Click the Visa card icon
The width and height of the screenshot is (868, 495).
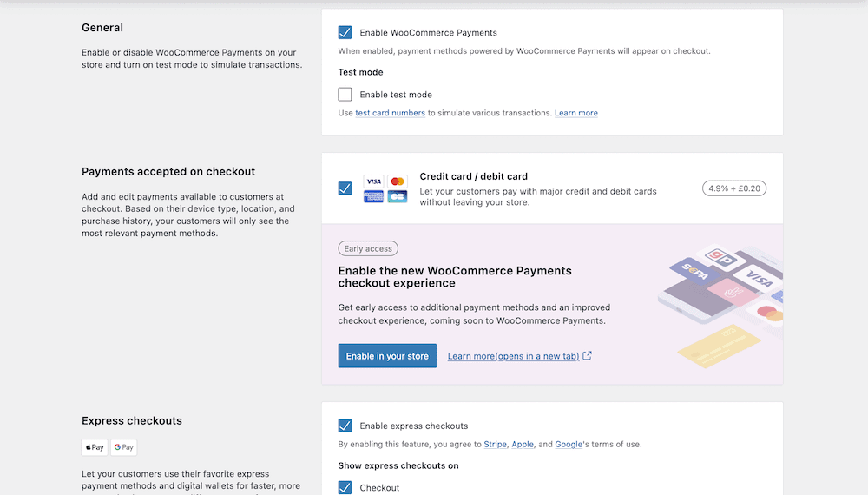pos(374,181)
